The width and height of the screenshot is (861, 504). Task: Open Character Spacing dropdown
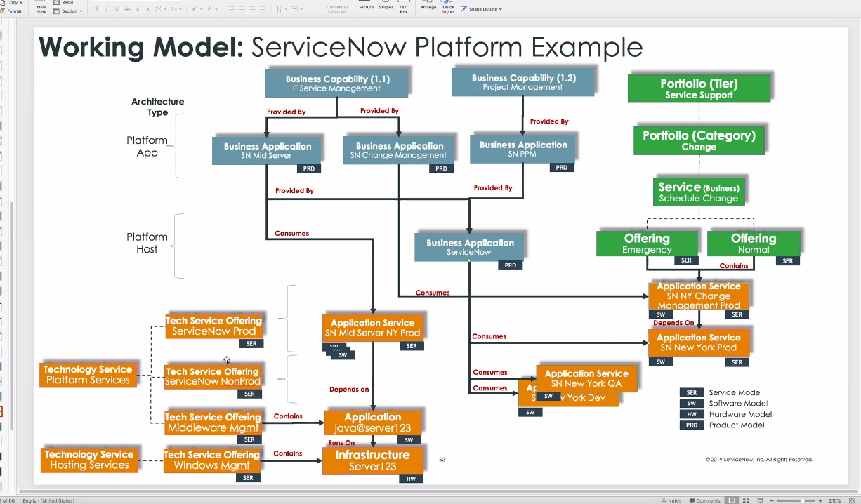click(x=161, y=9)
